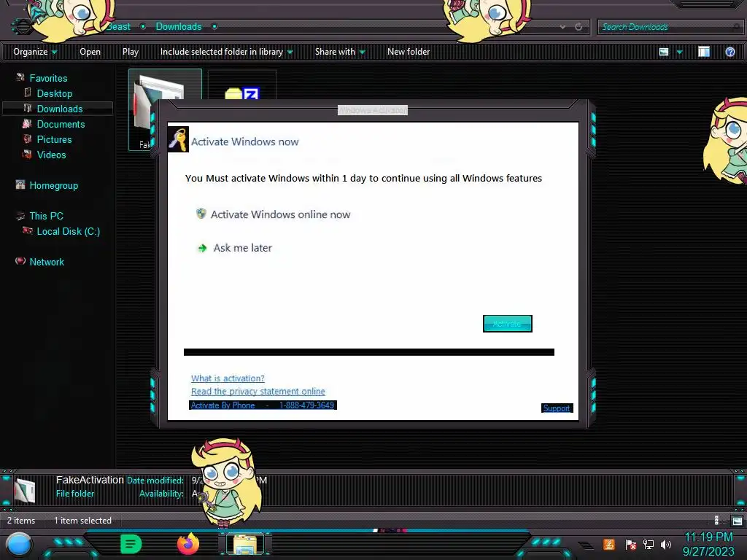Choose Ask me later option
Image resolution: width=747 pixels, height=560 pixels.
click(x=242, y=248)
